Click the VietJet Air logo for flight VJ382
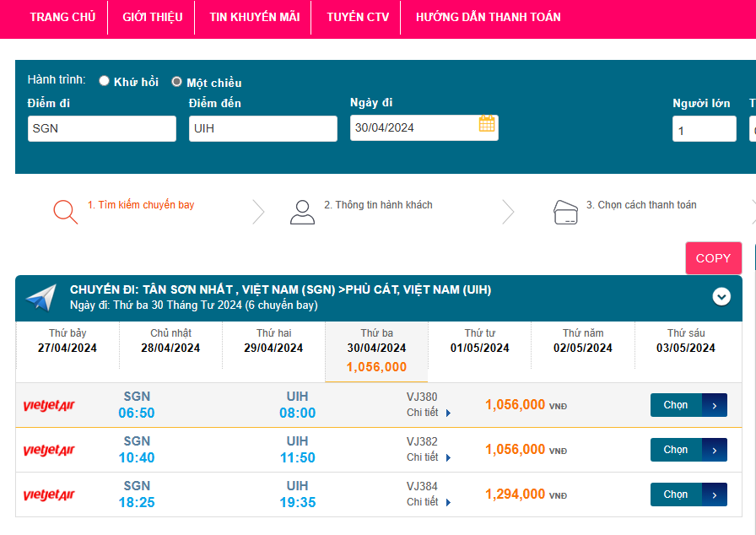This screenshot has width=756, height=535. [49, 451]
